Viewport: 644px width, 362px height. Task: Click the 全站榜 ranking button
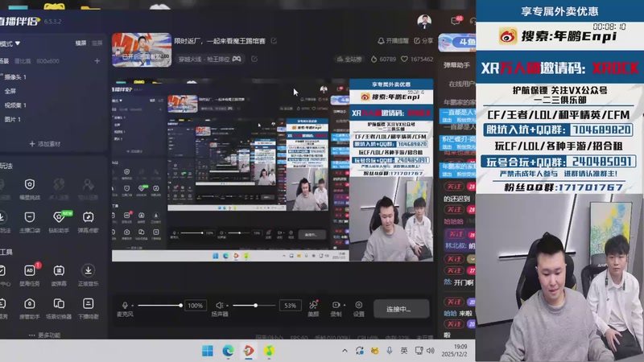tap(349, 59)
